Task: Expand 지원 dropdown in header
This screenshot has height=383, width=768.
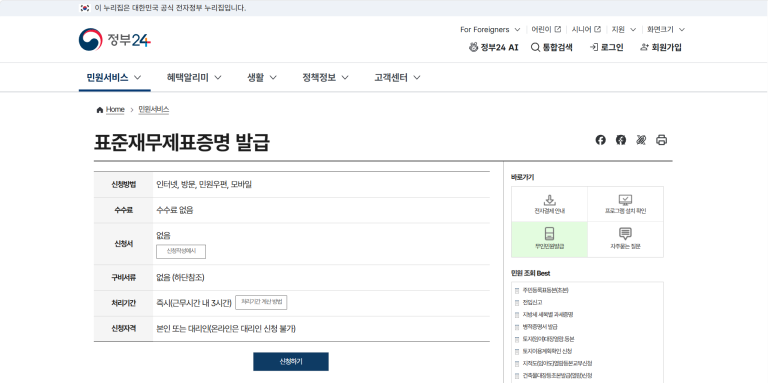Action: (624, 29)
